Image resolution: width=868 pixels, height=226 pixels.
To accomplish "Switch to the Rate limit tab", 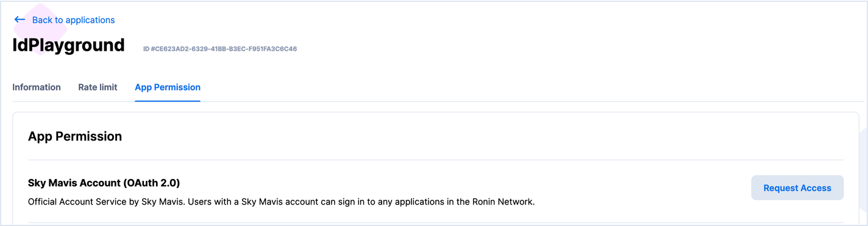I will coord(98,87).
